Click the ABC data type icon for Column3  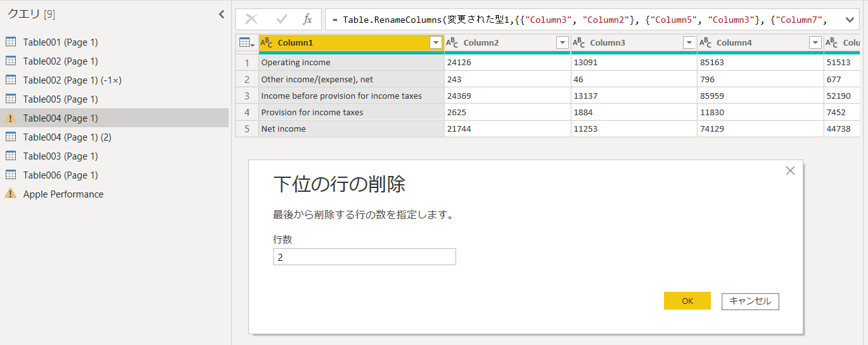[579, 42]
